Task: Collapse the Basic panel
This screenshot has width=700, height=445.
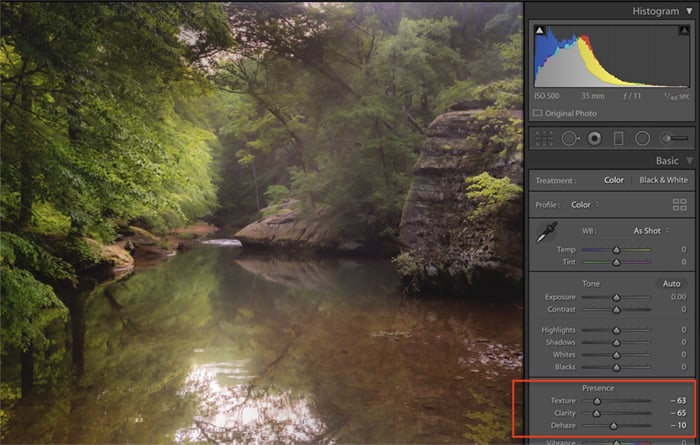Action: pos(690,161)
